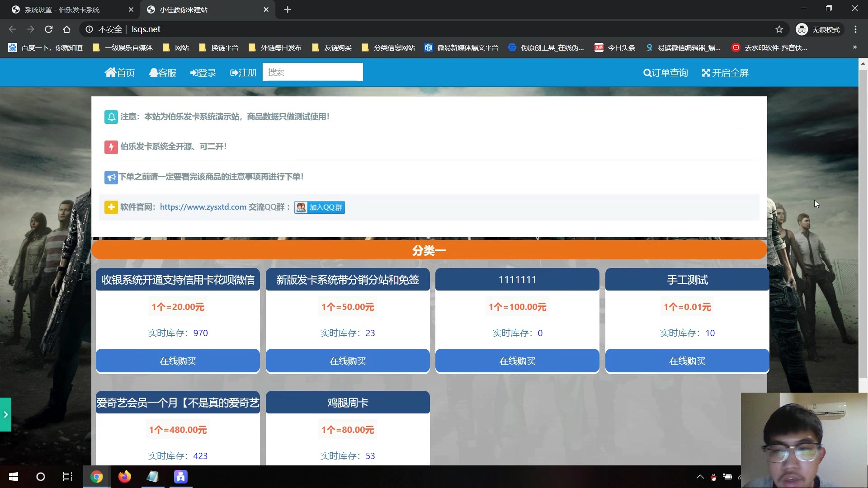
Task: Open https://www.zysxtd.com official site link
Action: 203,207
